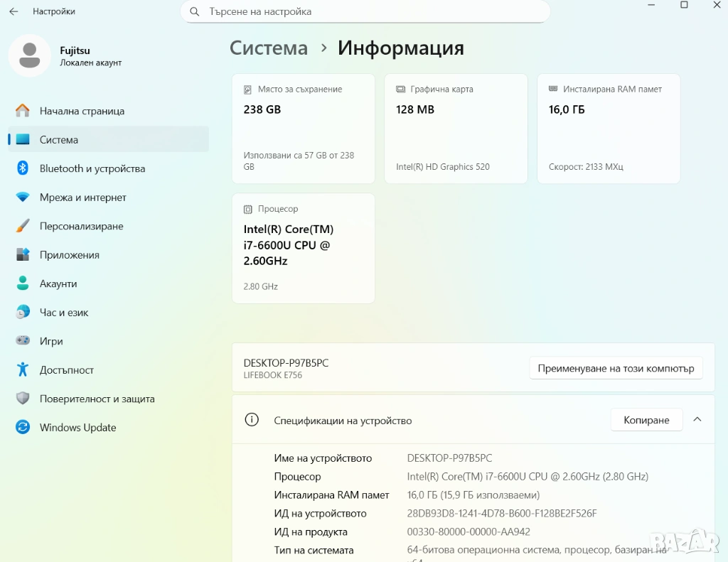Click Преименуване на този компютър button

(616, 368)
